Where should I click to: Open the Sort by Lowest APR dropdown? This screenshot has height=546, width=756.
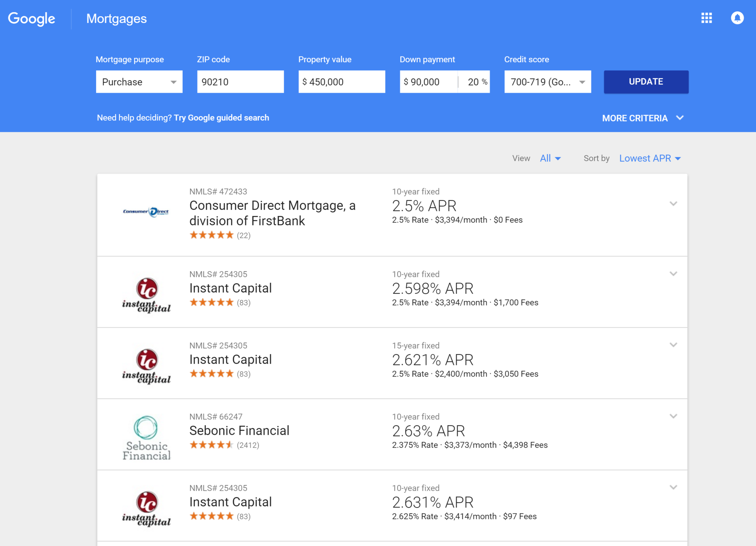coord(650,158)
